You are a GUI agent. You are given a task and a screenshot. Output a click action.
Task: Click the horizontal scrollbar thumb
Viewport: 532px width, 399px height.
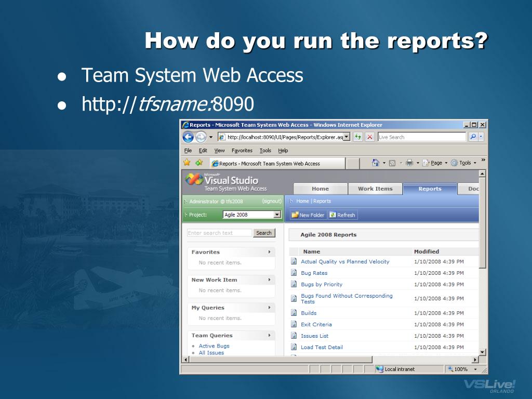coord(280,360)
